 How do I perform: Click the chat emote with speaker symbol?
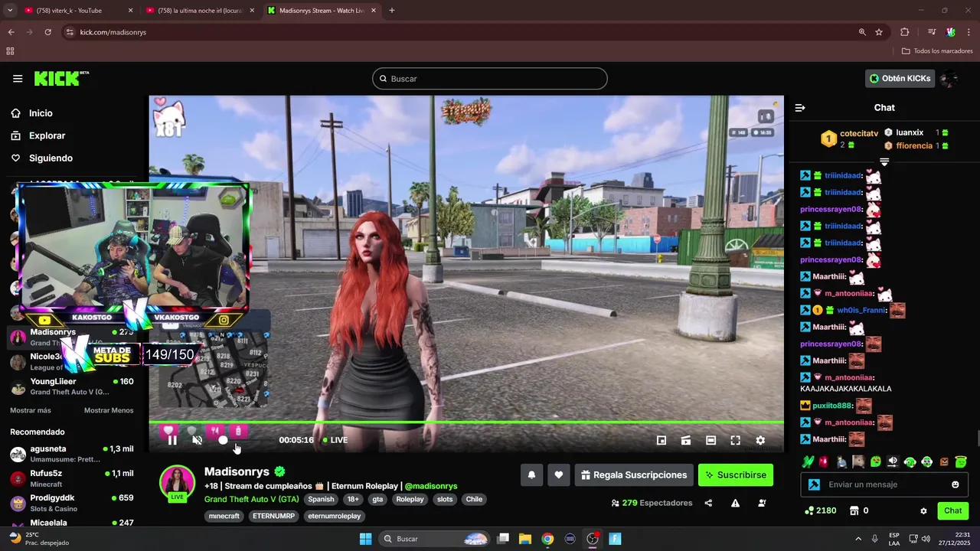(893, 462)
